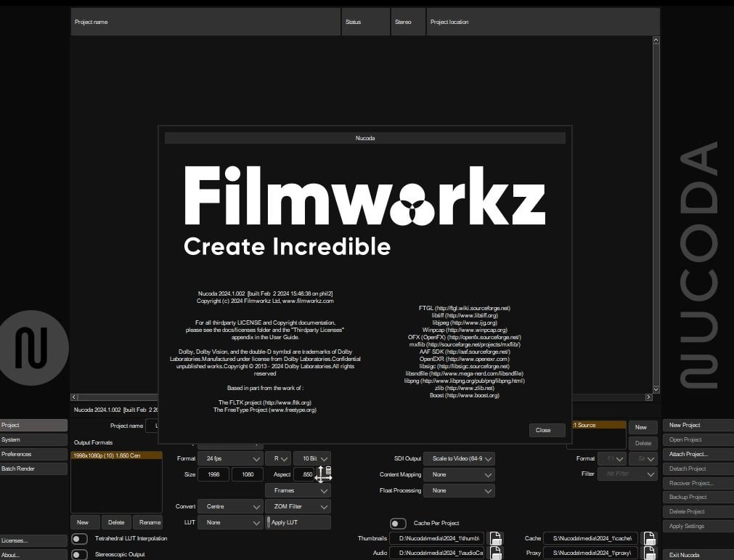Click the Open Project button
The width and height of the screenshot is (734, 560).
tap(698, 439)
